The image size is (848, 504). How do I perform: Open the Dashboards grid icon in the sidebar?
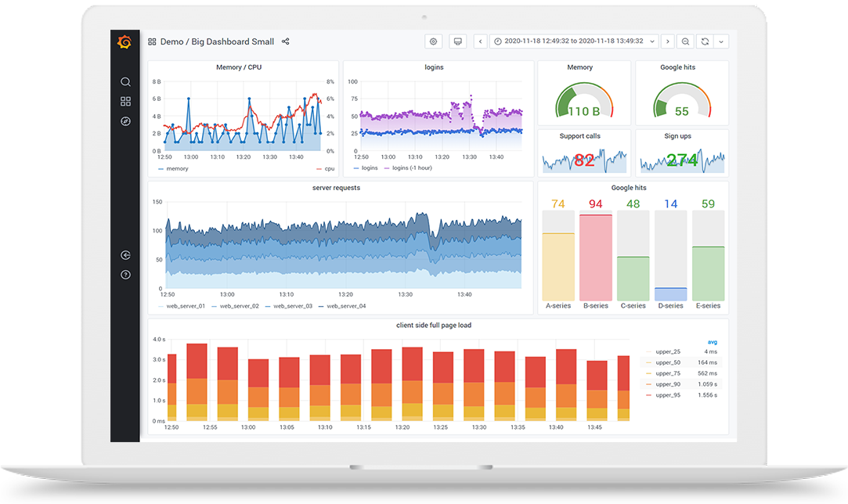pyautogui.click(x=125, y=102)
